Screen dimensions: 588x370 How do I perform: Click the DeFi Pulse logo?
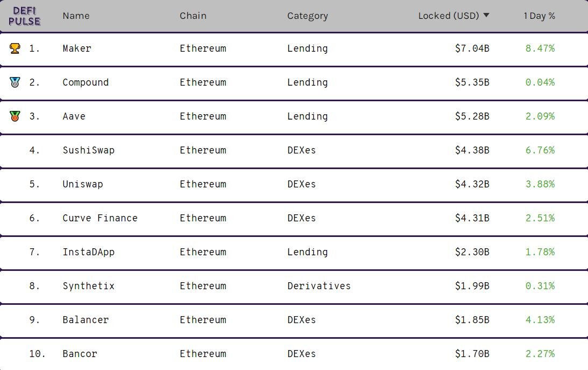tap(24, 16)
